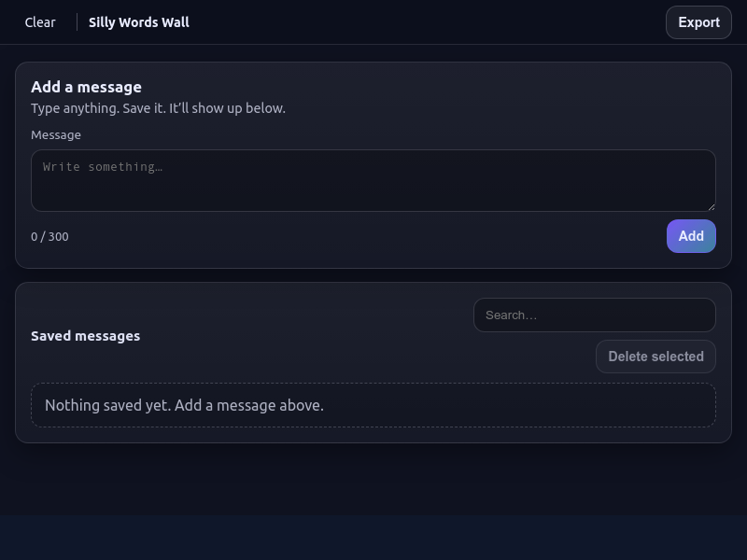Screen dimensions: 747x560
Task: Click the Silly Words Wall title
Action: pyautogui.click(x=139, y=22)
